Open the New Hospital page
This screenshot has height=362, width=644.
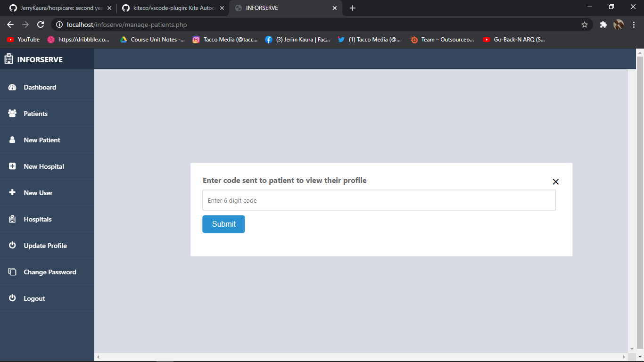(x=44, y=166)
